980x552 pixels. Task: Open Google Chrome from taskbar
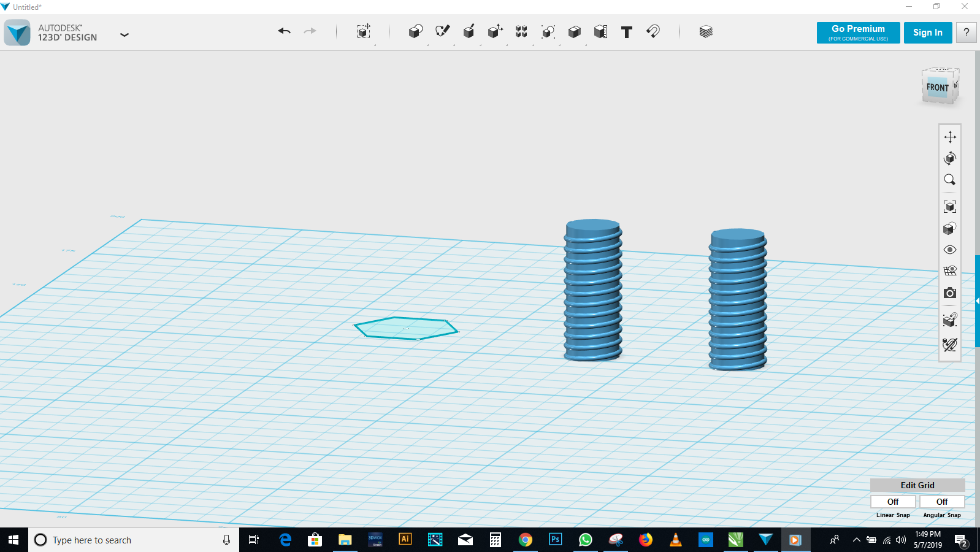point(525,540)
